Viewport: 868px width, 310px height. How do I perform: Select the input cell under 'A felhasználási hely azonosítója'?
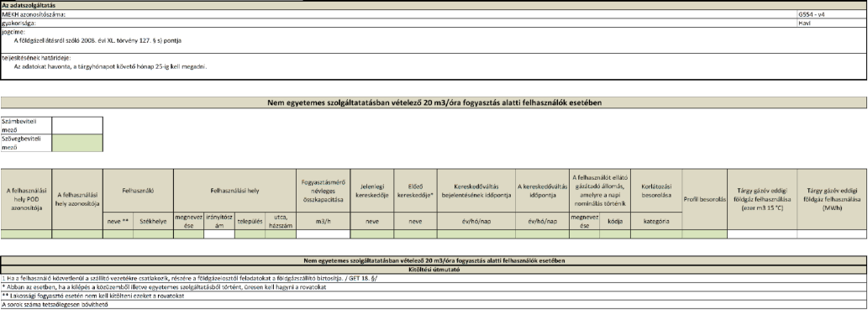tap(77, 234)
